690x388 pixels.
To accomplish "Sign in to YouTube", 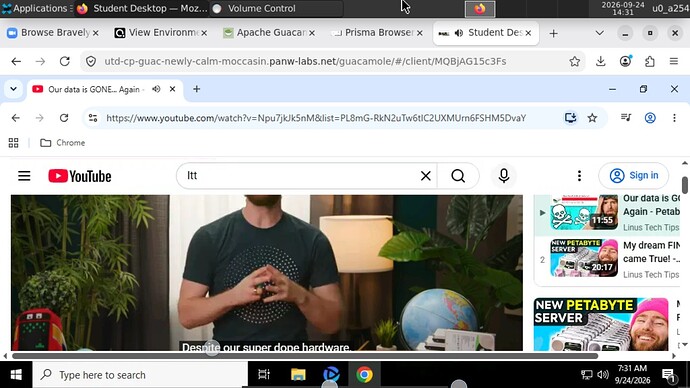I will point(634,176).
